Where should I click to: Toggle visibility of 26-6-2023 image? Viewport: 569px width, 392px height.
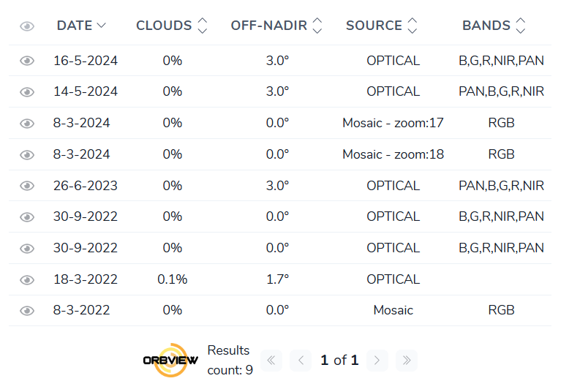(27, 186)
